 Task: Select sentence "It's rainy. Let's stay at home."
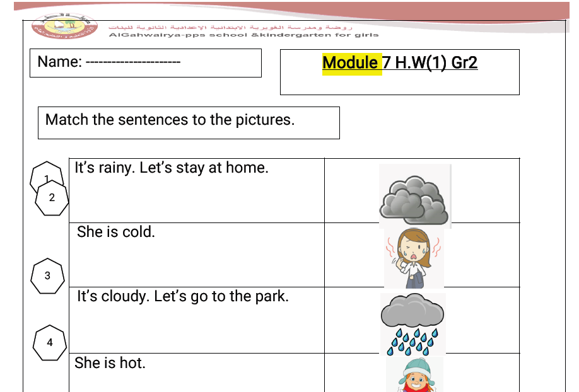click(x=172, y=168)
